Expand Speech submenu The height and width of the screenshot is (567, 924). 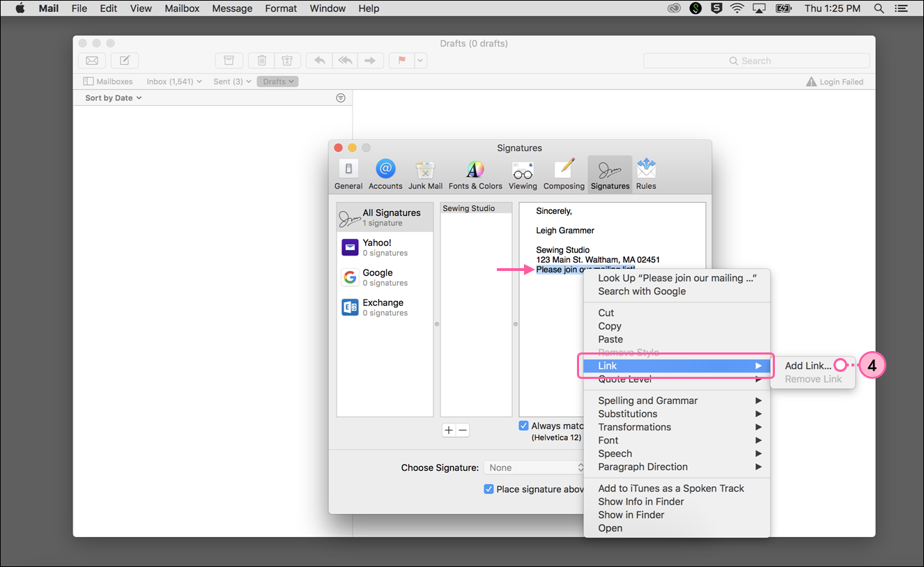click(677, 453)
